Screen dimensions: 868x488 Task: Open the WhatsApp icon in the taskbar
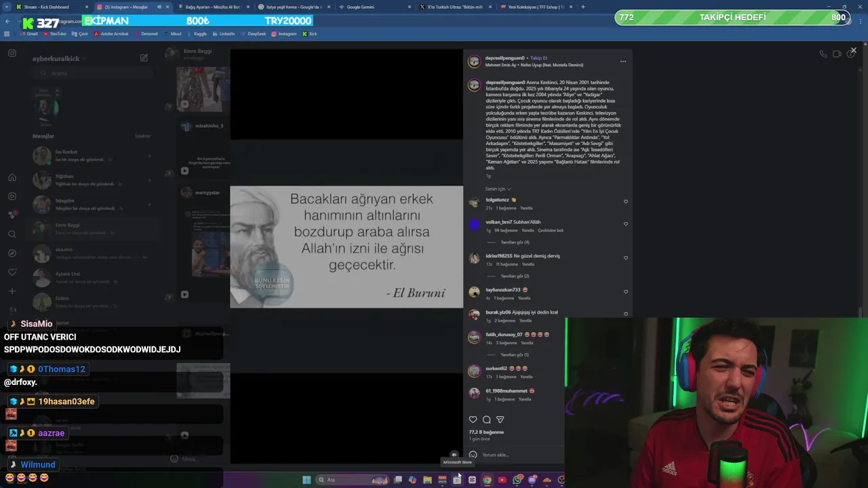click(x=517, y=480)
